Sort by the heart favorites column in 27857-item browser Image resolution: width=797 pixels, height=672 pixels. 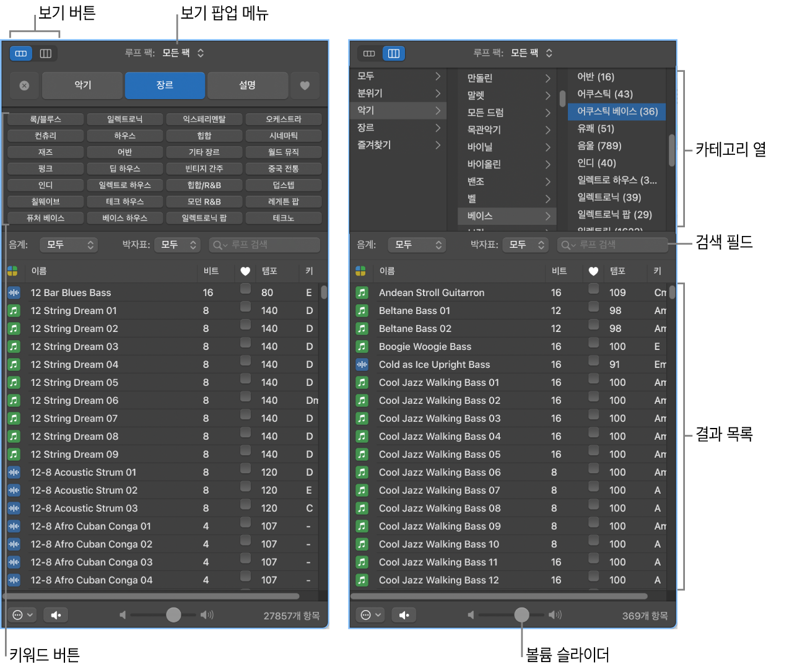pyautogui.click(x=245, y=271)
